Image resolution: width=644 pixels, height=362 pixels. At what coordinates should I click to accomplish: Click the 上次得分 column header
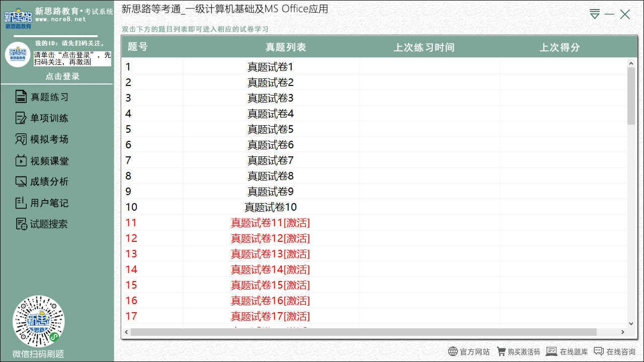[x=559, y=47]
